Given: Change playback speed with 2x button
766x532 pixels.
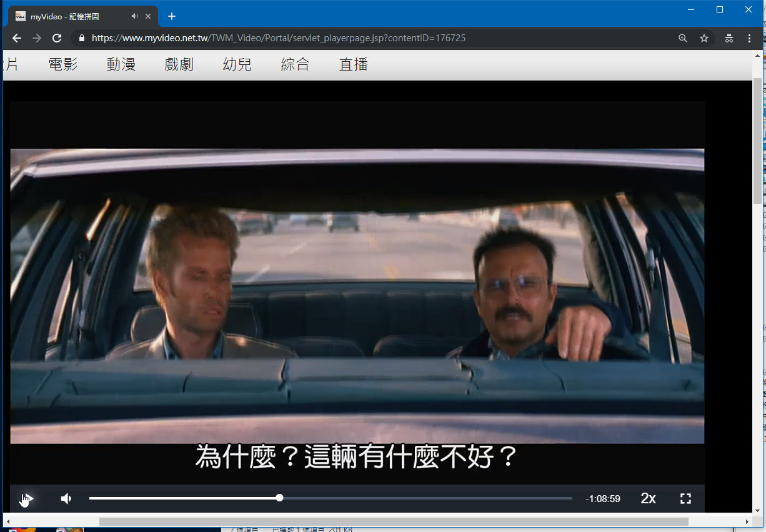Looking at the screenshot, I should (649, 498).
